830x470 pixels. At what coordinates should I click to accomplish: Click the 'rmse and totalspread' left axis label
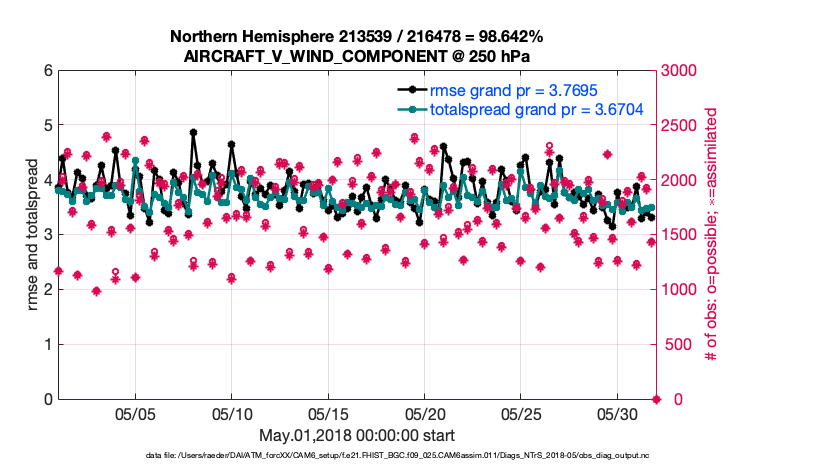coord(34,235)
